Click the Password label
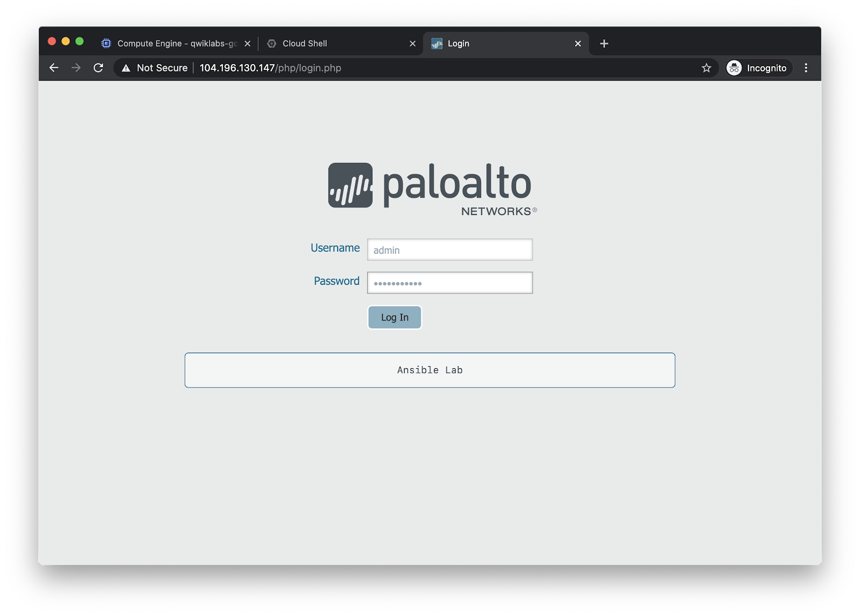 (x=336, y=281)
